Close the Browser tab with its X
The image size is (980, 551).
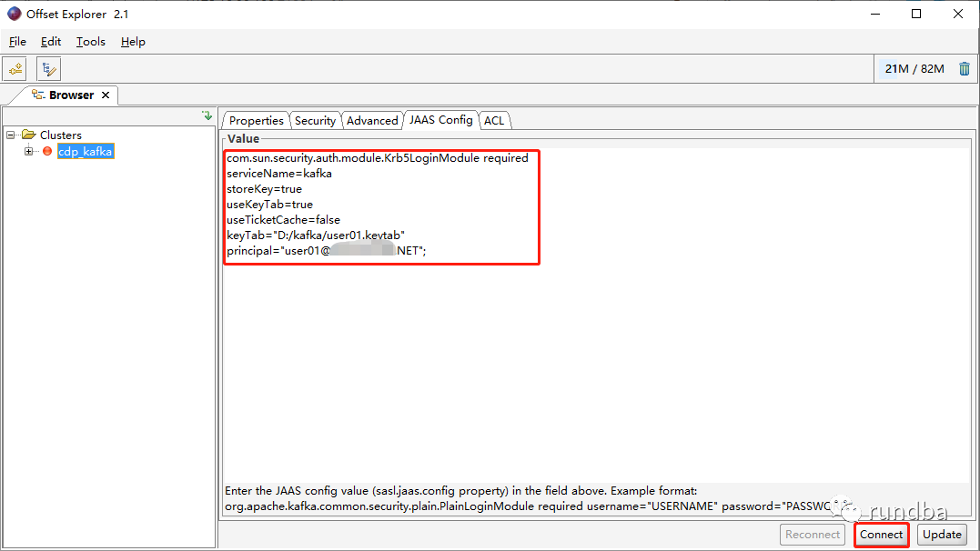pyautogui.click(x=106, y=95)
